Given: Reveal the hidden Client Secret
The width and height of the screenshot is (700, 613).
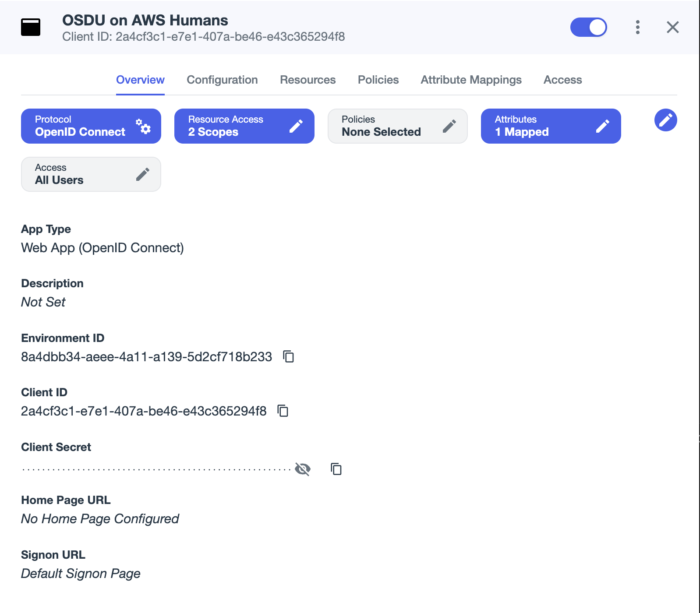Looking at the screenshot, I should (303, 469).
